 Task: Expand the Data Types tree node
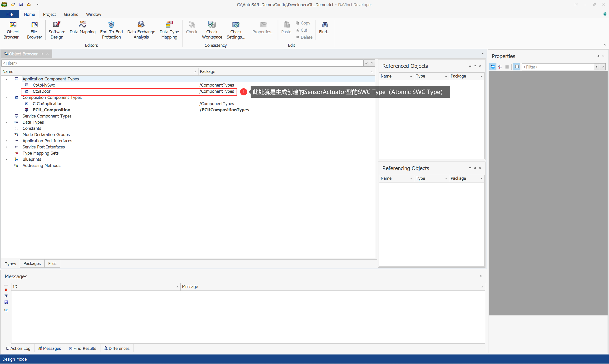[x=6, y=122]
